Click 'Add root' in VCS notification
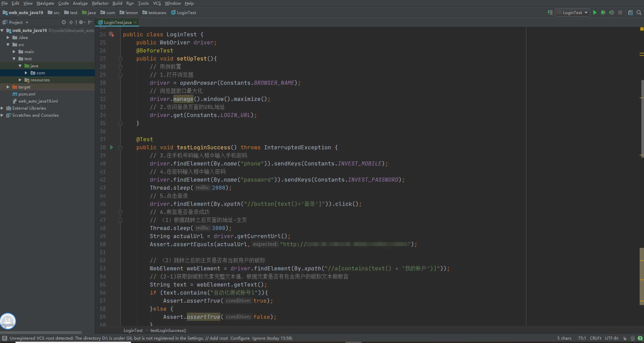The image size is (644, 343). [x=219, y=338]
